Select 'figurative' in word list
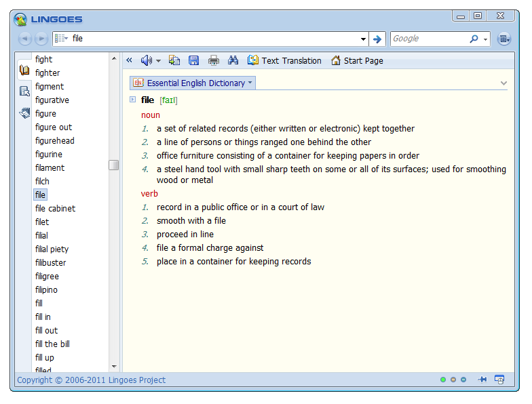Image resolution: width=532 pixels, height=404 pixels. click(x=52, y=100)
